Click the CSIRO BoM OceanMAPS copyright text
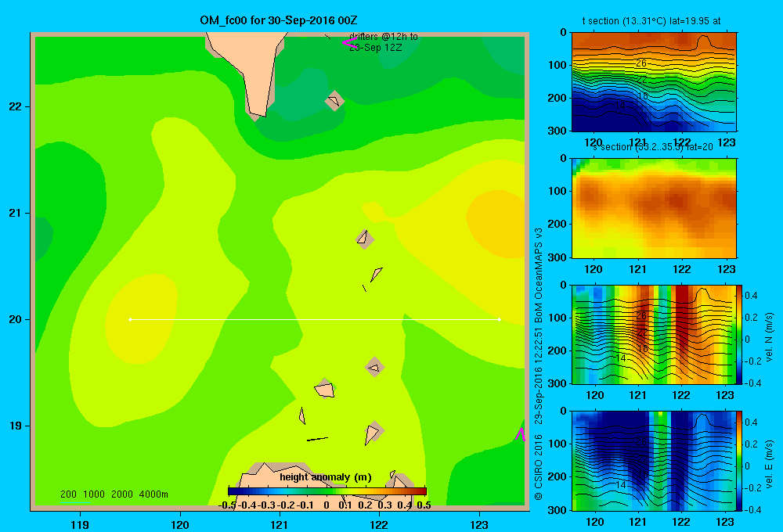783x532 pixels. (539, 365)
